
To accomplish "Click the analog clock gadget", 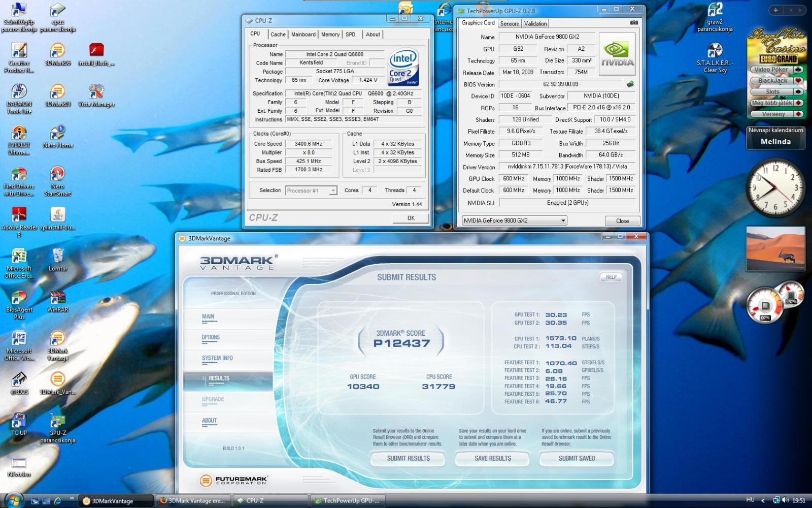I will 774,187.
